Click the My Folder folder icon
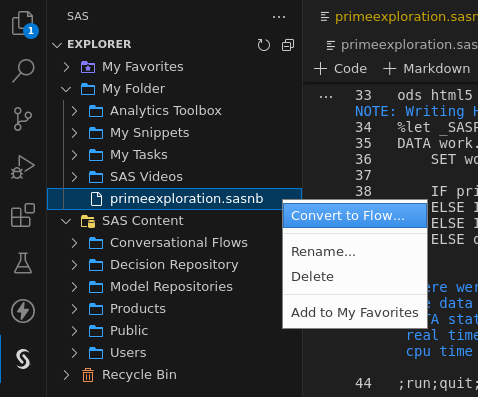The height and width of the screenshot is (397, 478). point(88,89)
